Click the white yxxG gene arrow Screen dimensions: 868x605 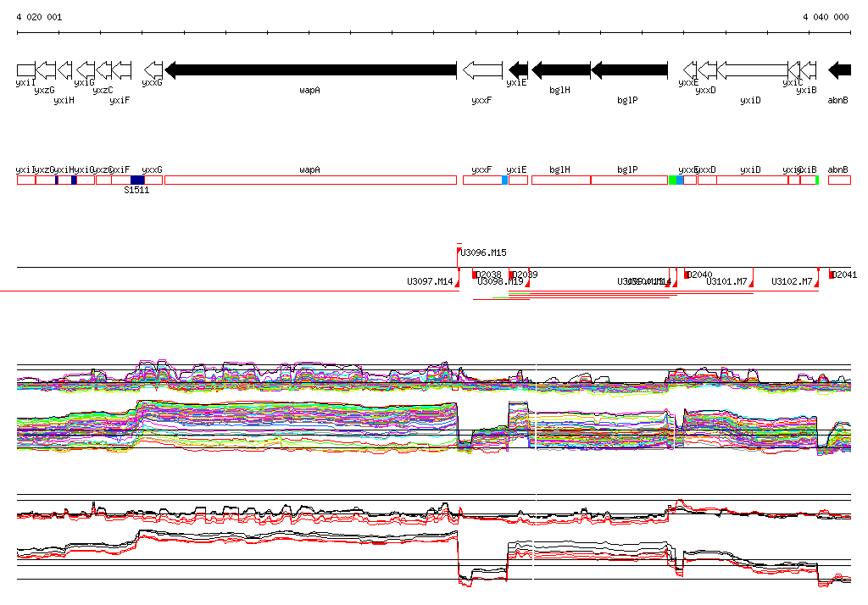click(153, 70)
